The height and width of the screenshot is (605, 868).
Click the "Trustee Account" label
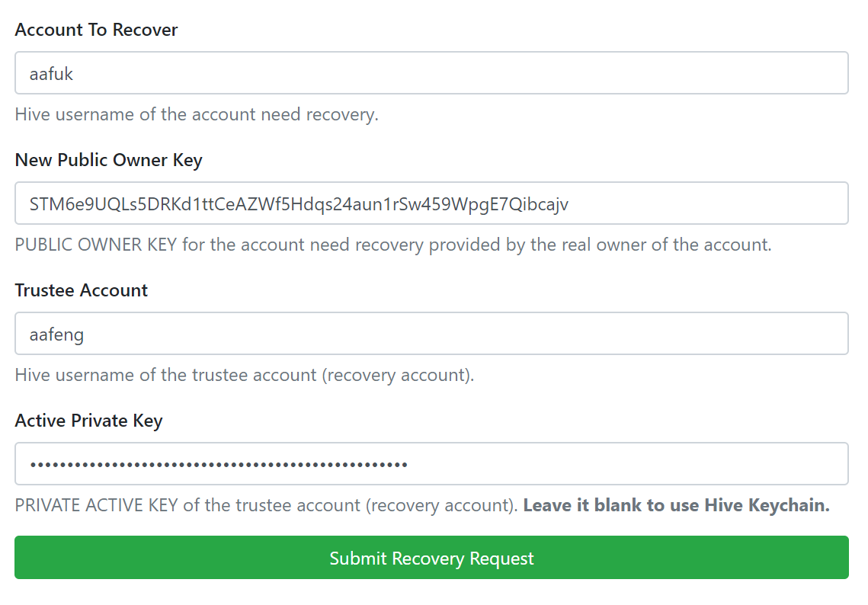[x=82, y=290]
